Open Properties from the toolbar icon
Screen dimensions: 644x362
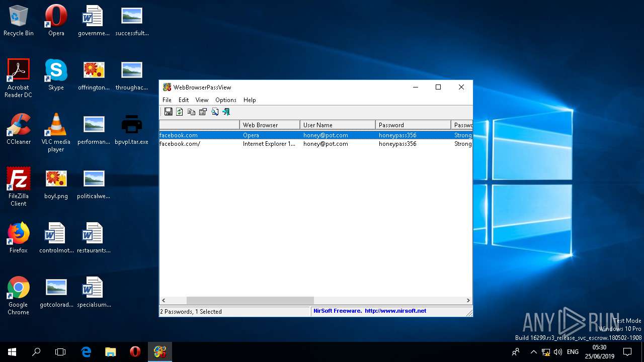pyautogui.click(x=203, y=112)
